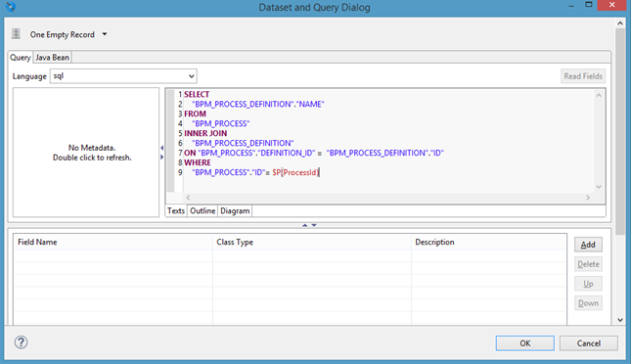Viewport: 632px width, 364px height.
Task: Click the data adapter icon beside One Empty Record
Action: (x=16, y=34)
